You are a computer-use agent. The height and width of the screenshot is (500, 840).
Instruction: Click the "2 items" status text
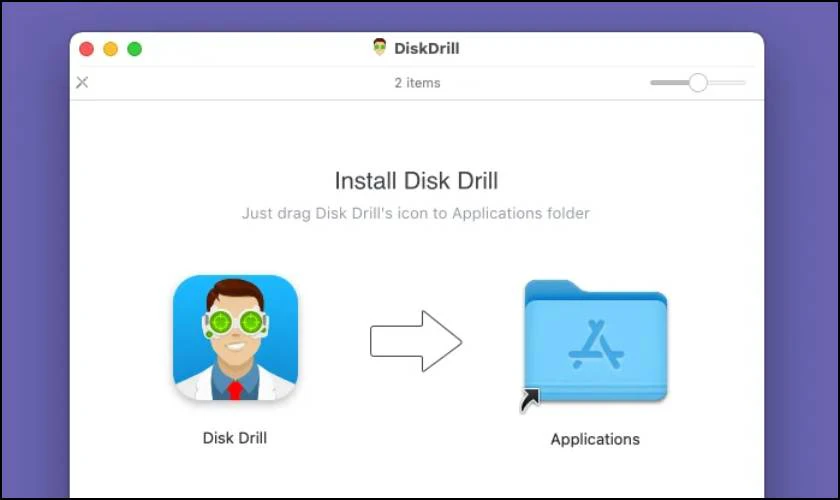(x=417, y=83)
